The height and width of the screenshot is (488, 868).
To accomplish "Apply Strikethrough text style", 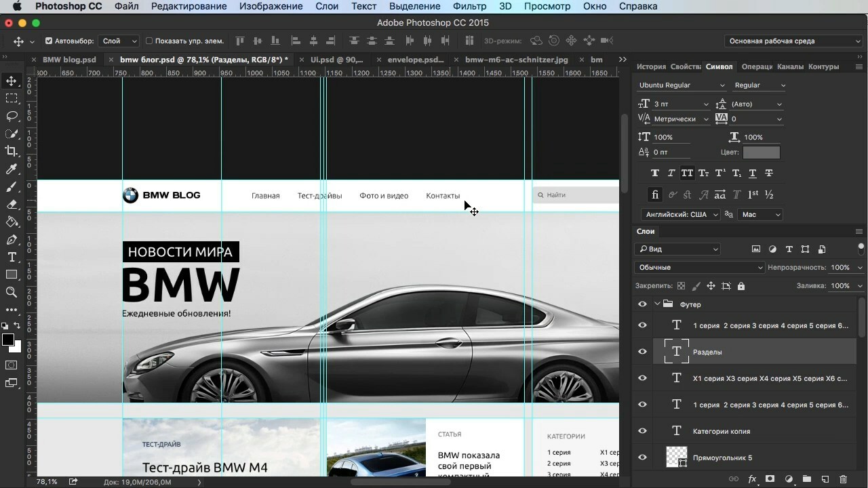I will point(769,173).
